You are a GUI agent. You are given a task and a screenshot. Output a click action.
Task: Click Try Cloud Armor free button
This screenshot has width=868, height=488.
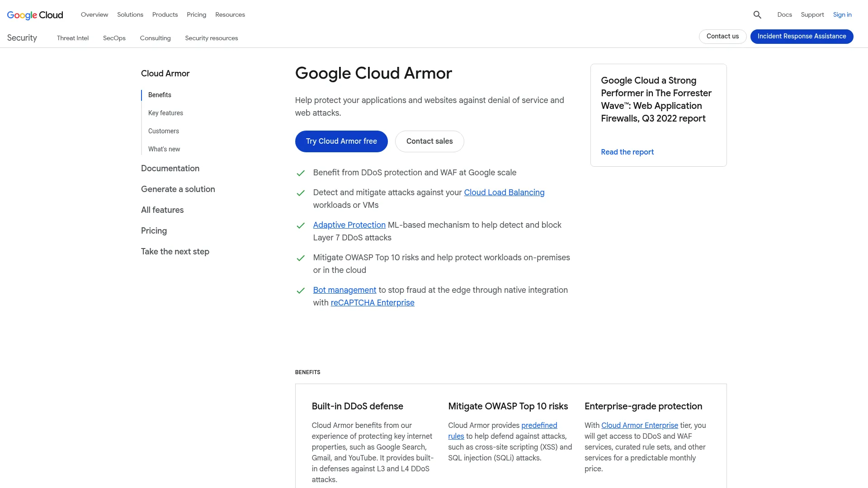pyautogui.click(x=341, y=141)
